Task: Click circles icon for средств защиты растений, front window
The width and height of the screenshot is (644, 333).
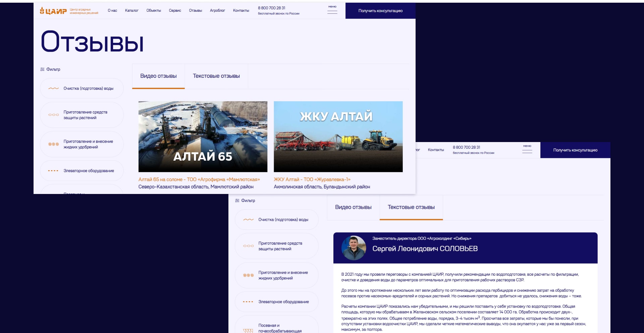Action: coord(53,115)
